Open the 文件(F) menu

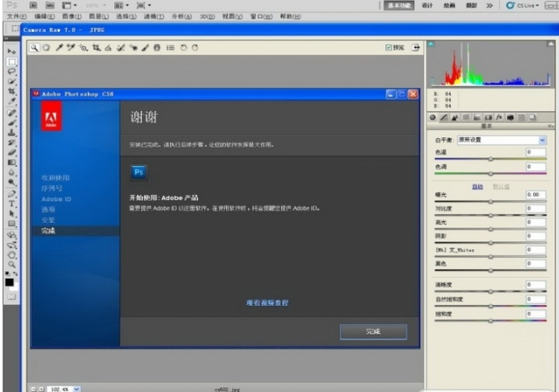pos(17,17)
